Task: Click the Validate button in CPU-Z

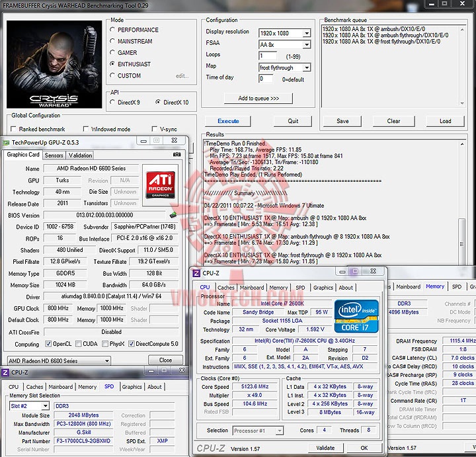Action: click(325, 448)
